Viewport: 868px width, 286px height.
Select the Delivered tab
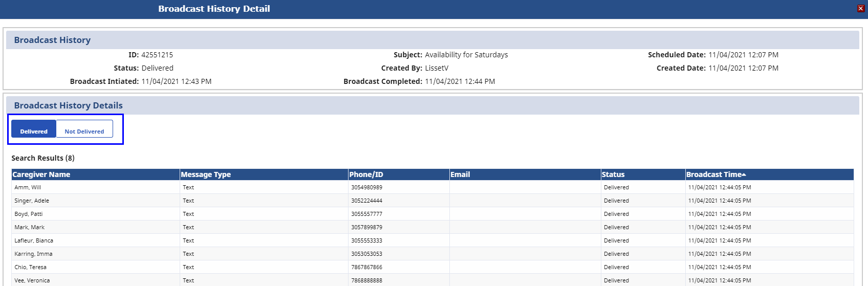(34, 131)
